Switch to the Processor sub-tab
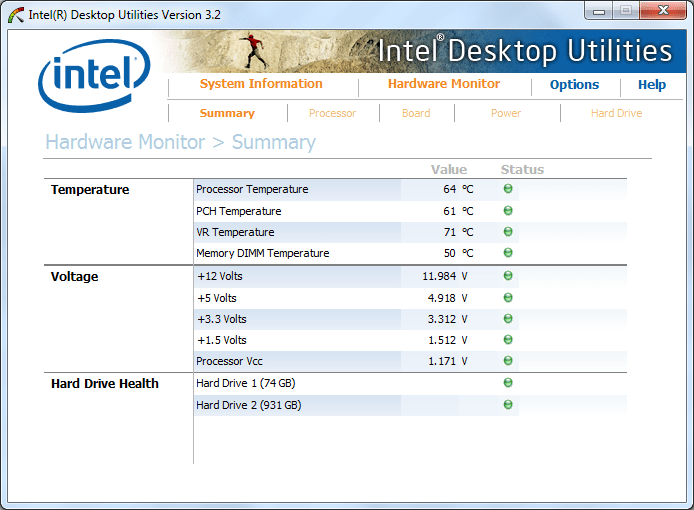Image resolution: width=694 pixels, height=510 pixels. click(332, 113)
